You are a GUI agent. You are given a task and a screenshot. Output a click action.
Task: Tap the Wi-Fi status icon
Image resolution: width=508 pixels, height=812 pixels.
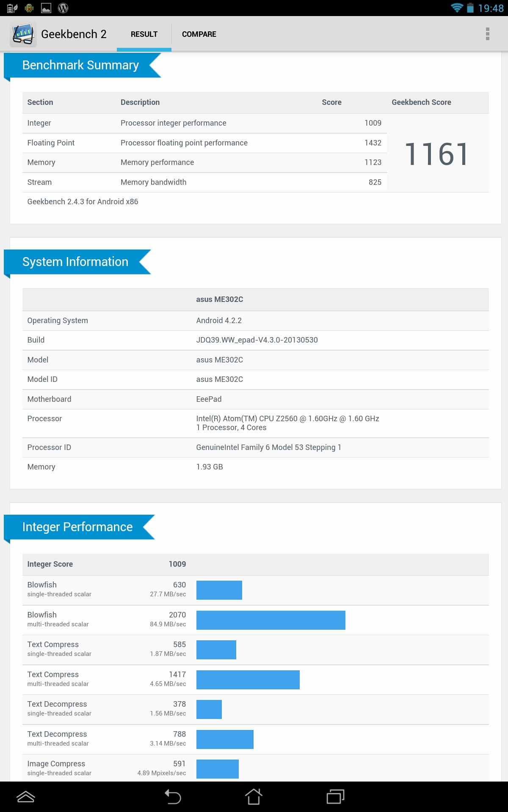coord(456,8)
